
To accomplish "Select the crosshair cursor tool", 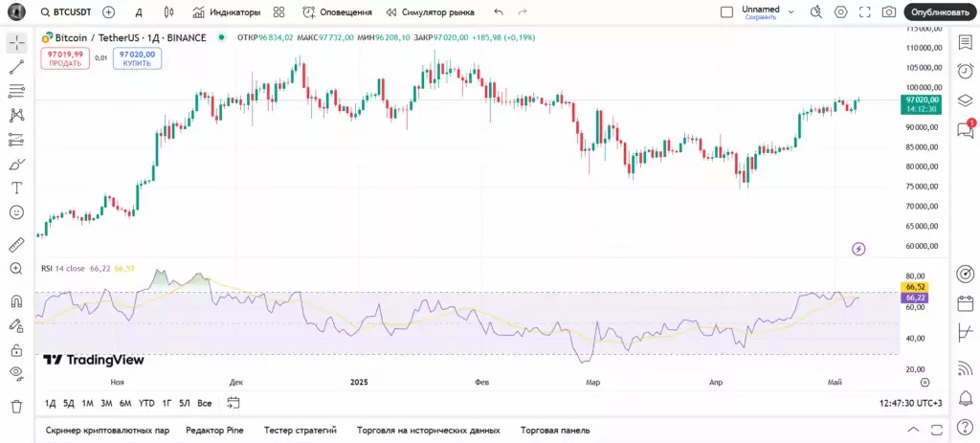I will click(x=17, y=42).
